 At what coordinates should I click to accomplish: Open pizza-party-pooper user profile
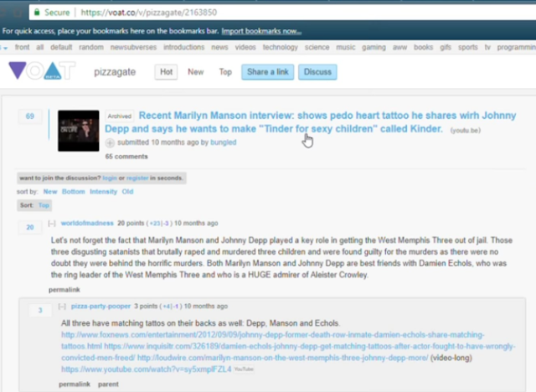pos(100,307)
